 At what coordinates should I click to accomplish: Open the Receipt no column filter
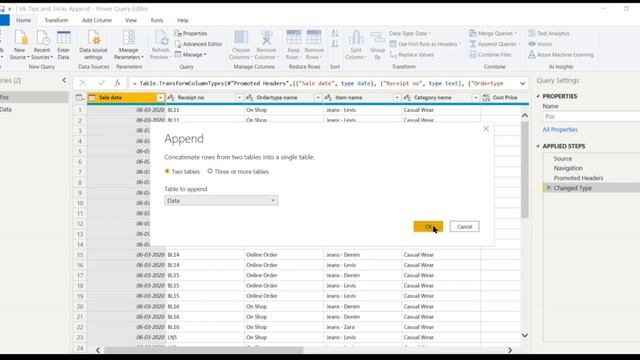click(239, 98)
